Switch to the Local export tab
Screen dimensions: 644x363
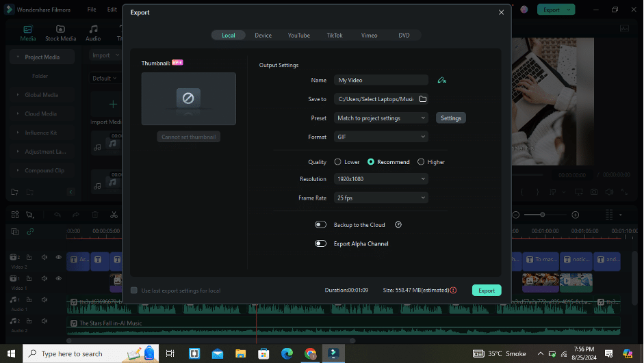pos(229,36)
